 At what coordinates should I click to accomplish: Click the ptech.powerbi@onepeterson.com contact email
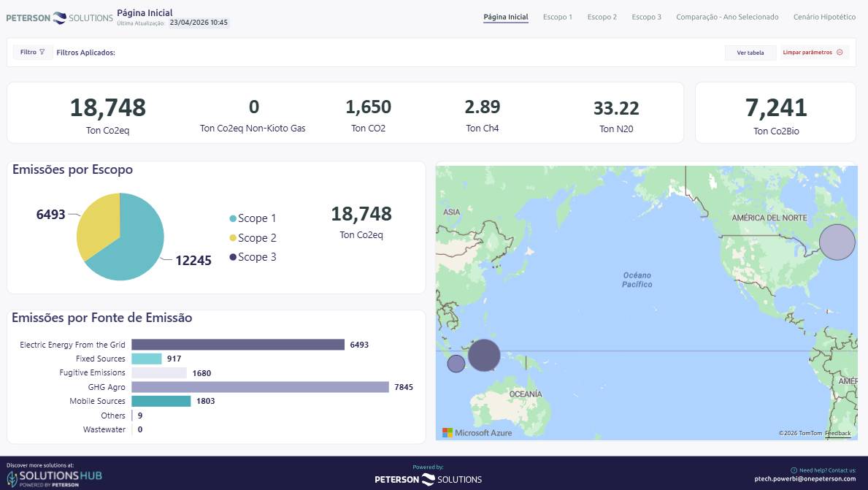click(805, 479)
